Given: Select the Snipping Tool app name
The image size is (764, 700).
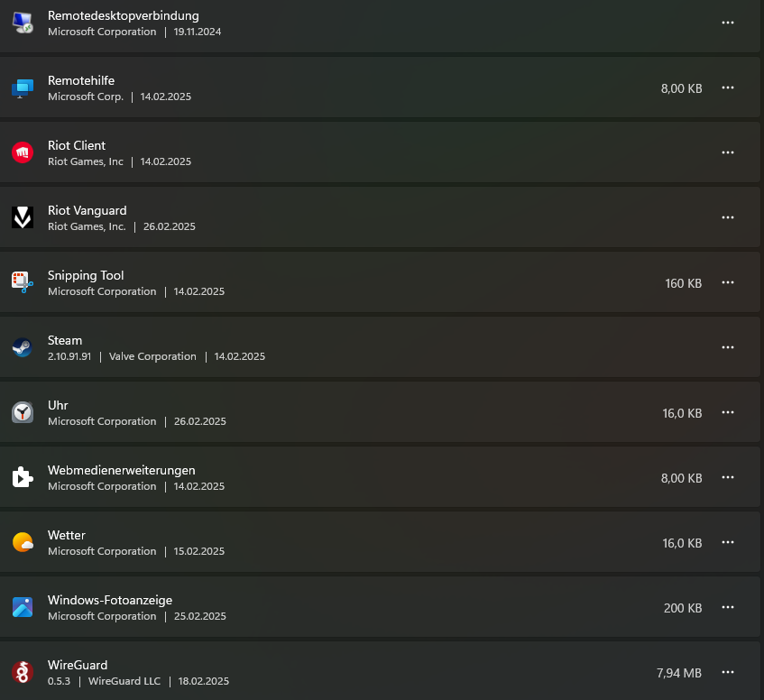Looking at the screenshot, I should pos(86,276).
